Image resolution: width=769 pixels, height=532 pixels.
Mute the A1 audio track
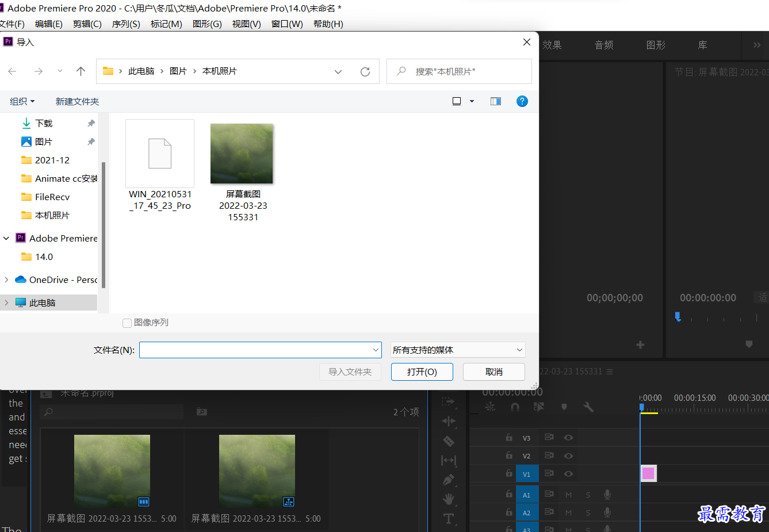coord(569,495)
